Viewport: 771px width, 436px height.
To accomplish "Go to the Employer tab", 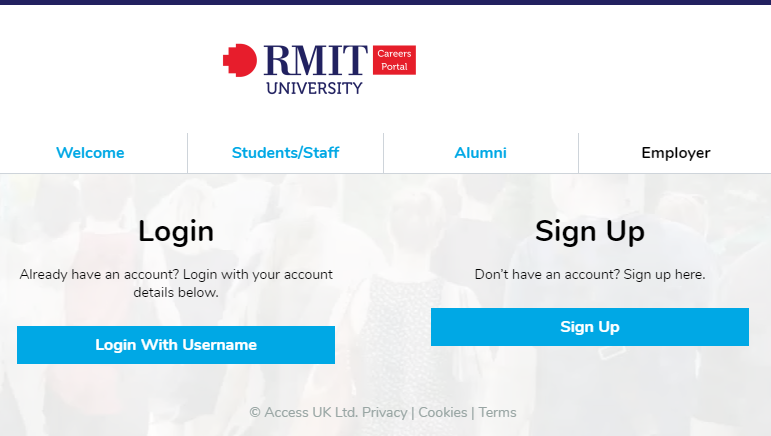I will click(676, 153).
